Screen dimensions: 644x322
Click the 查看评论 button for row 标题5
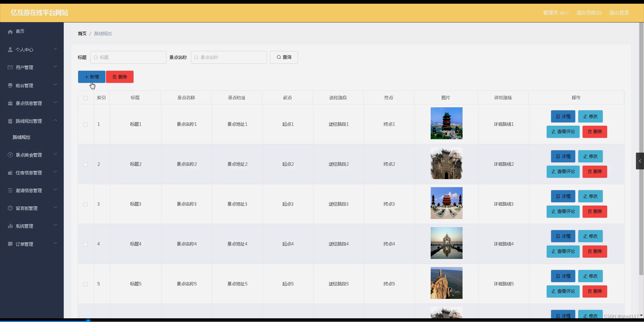pos(563,291)
